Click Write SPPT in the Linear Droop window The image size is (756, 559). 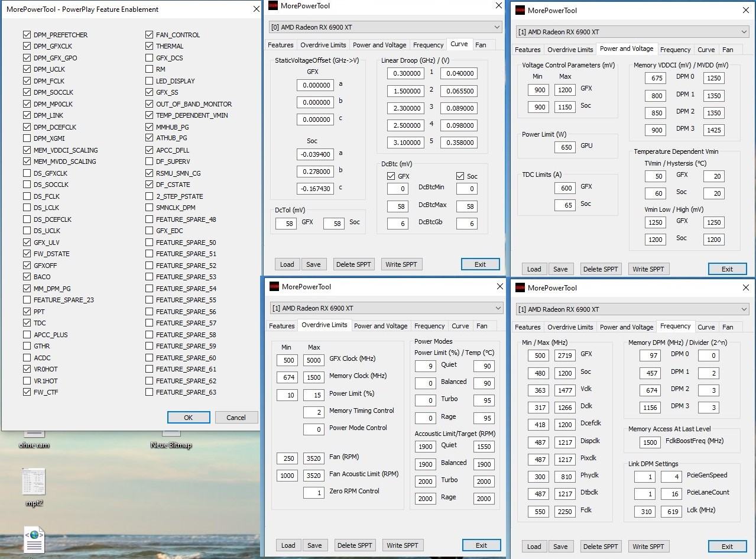point(401,264)
